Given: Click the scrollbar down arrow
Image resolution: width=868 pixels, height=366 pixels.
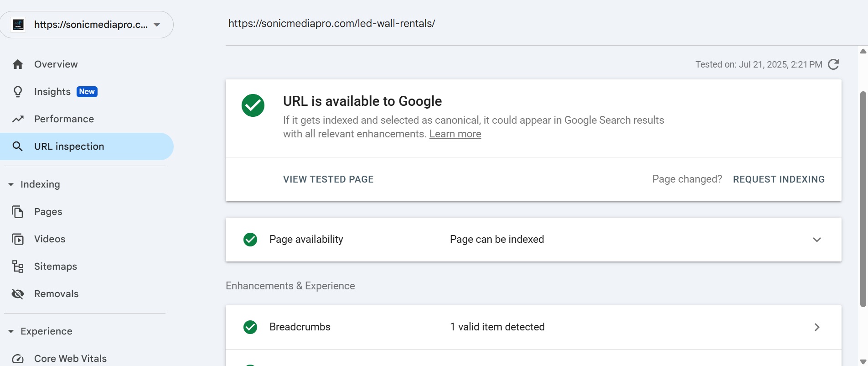Looking at the screenshot, I should (863, 361).
